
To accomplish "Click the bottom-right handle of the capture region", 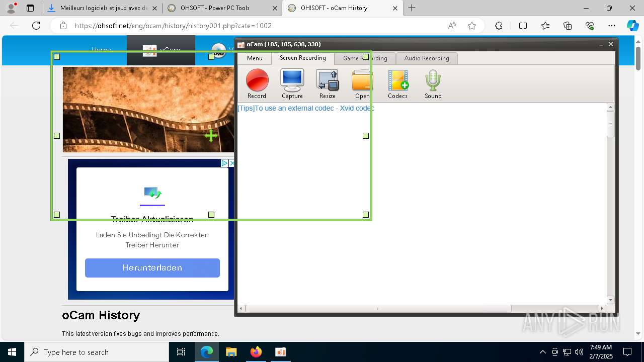I will (366, 215).
